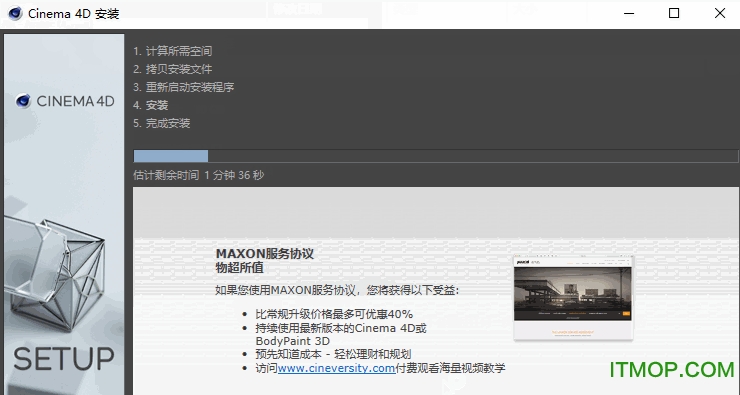
Task: Select step "5. 完成安装"
Action: [x=162, y=123]
